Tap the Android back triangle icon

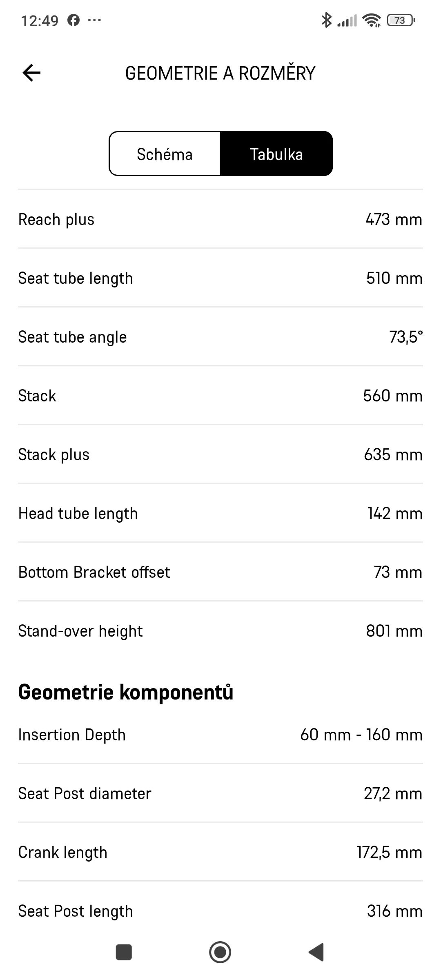pos(316,952)
